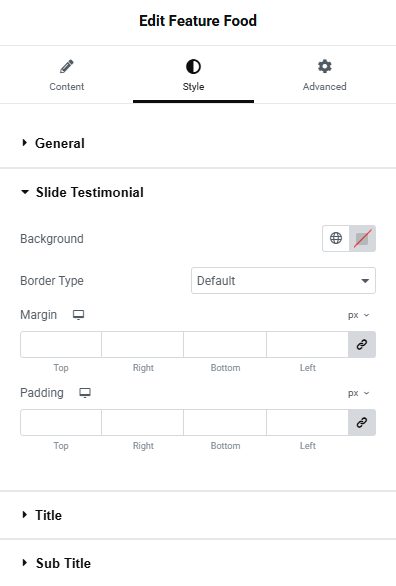Click the Style half-circle icon

coord(193,67)
